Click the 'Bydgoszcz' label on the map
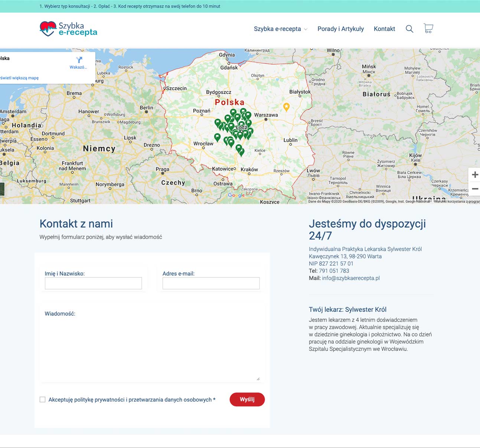This screenshot has height=448, width=480. click(219, 92)
